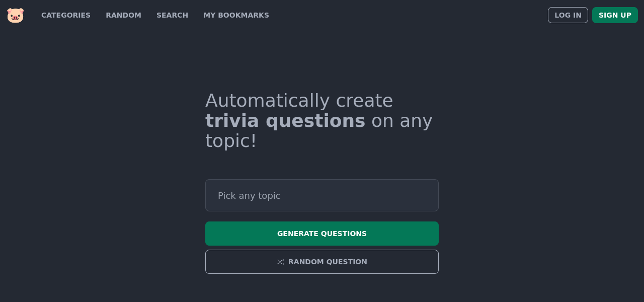This screenshot has height=302, width=644.
Task: Click "topic!" at the headline's end
Action: coord(231,141)
